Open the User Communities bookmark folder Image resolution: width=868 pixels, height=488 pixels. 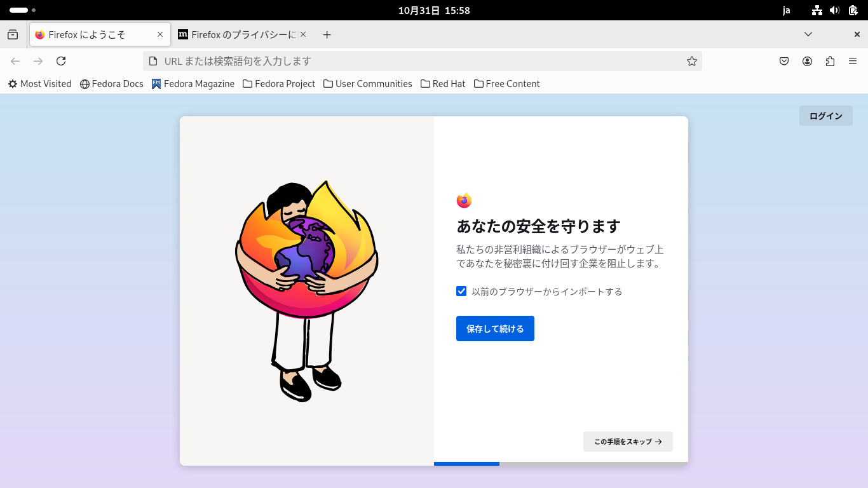pyautogui.click(x=368, y=84)
